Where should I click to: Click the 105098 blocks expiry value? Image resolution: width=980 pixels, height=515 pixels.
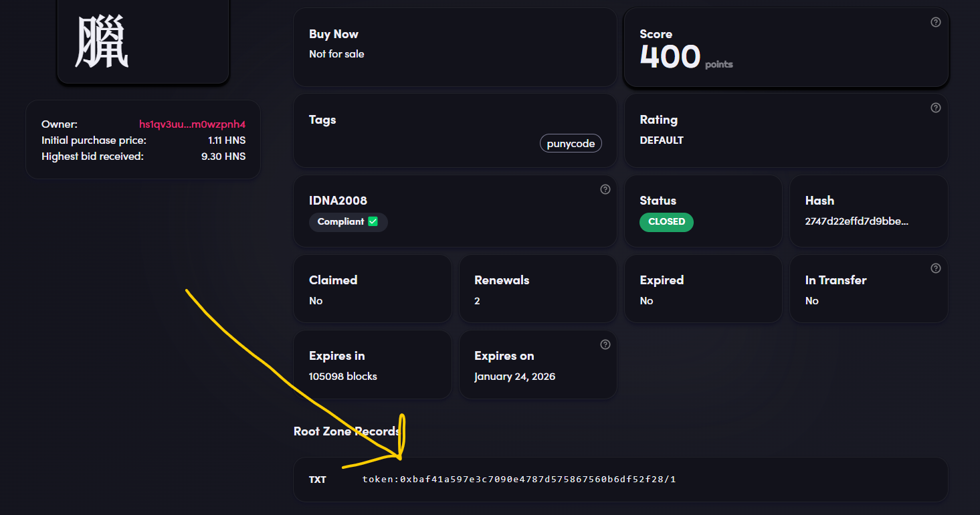(343, 377)
